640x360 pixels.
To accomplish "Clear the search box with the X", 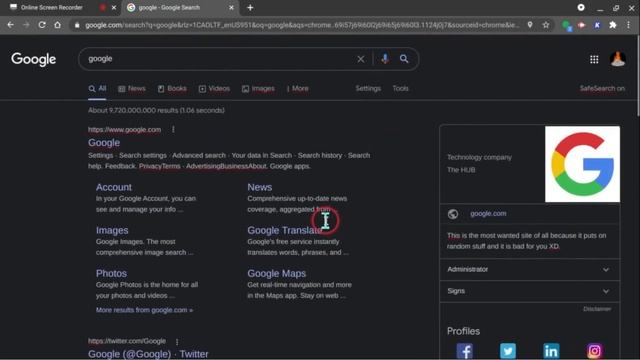I will click(x=360, y=59).
